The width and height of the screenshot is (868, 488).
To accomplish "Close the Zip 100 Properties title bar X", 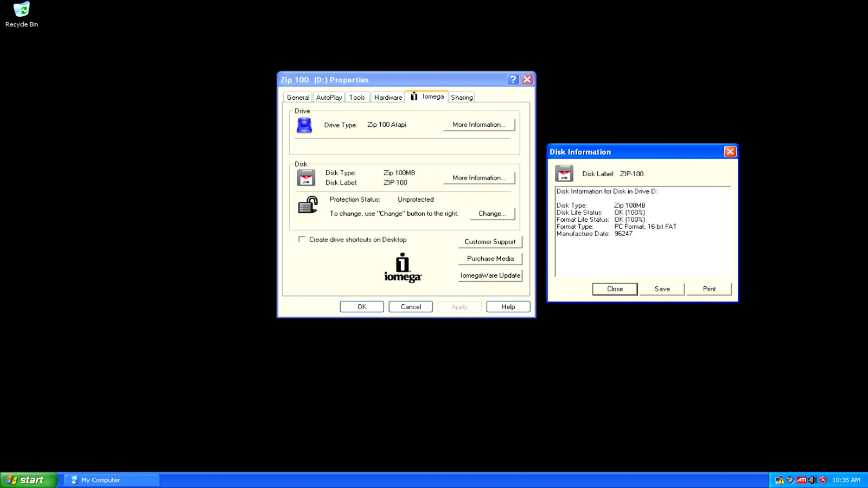I will pos(527,80).
